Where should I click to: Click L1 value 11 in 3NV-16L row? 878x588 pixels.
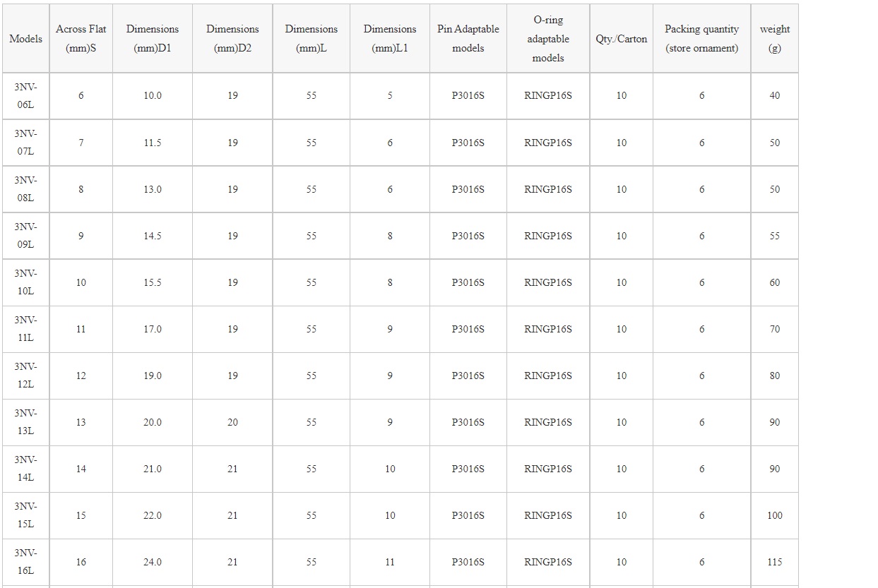tap(390, 562)
